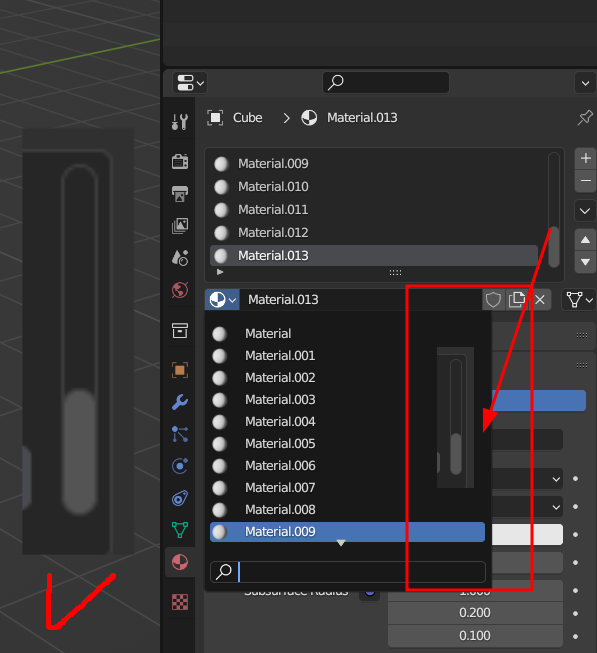The height and width of the screenshot is (653, 597).
Task: Open the Physics properties tab
Action: (180, 466)
